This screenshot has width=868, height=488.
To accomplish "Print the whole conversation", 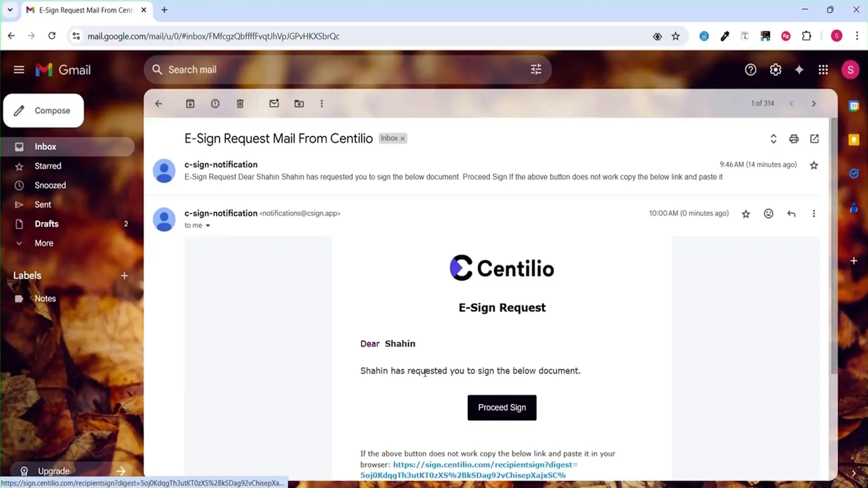I will [x=794, y=139].
